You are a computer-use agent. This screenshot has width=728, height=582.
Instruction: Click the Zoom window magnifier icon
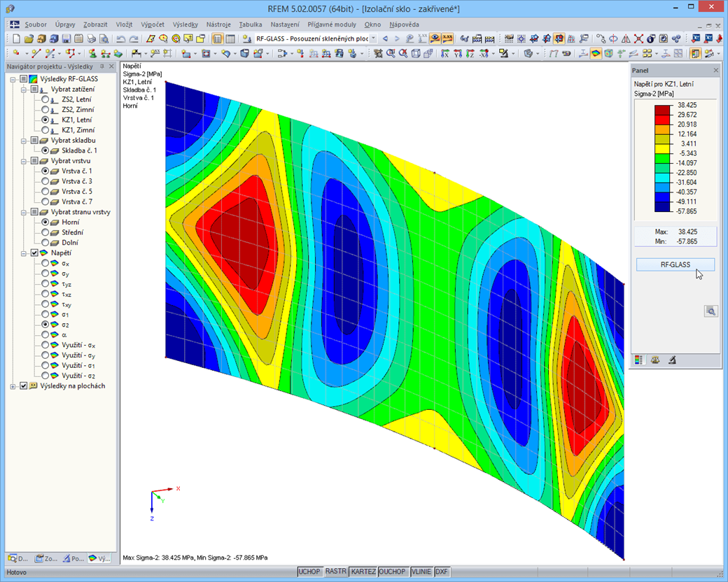point(391,54)
